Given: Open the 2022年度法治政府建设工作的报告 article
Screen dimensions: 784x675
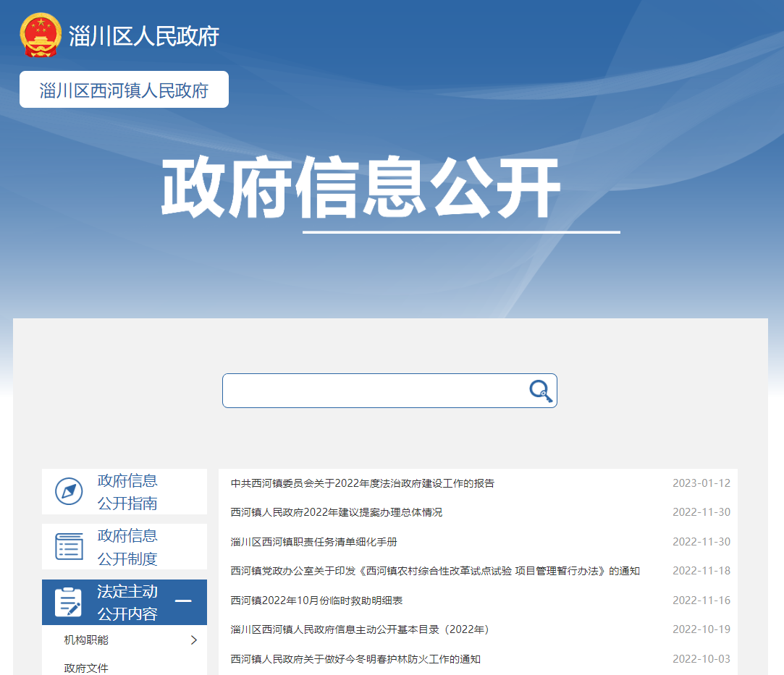Looking at the screenshot, I should [362, 483].
